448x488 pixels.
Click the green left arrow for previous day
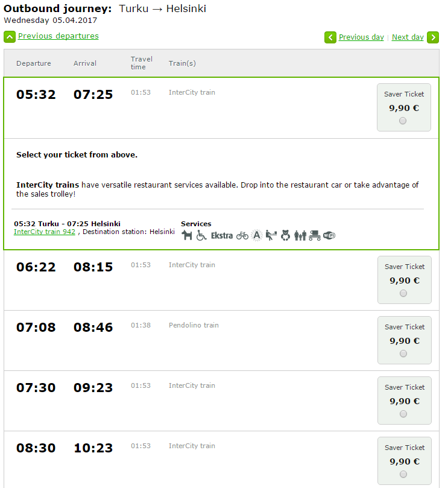click(x=330, y=37)
